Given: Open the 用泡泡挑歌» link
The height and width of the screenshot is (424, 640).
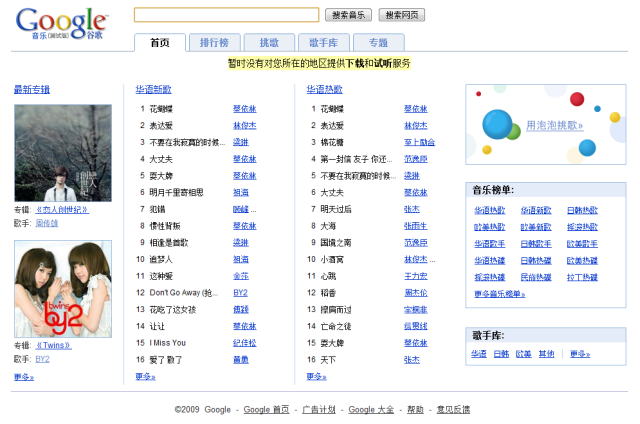Looking at the screenshot, I should click(x=554, y=125).
